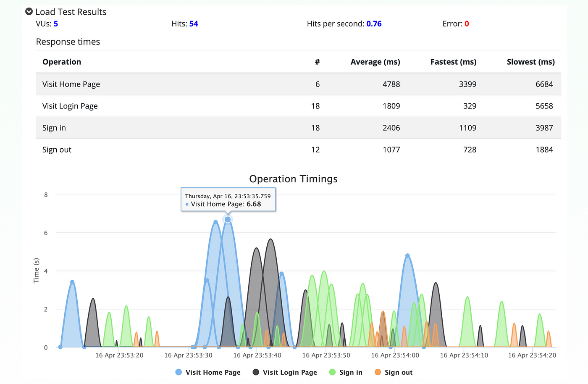Click the dark Visit Login Page legend dot
Screen dimensions: 588x384
(256, 372)
